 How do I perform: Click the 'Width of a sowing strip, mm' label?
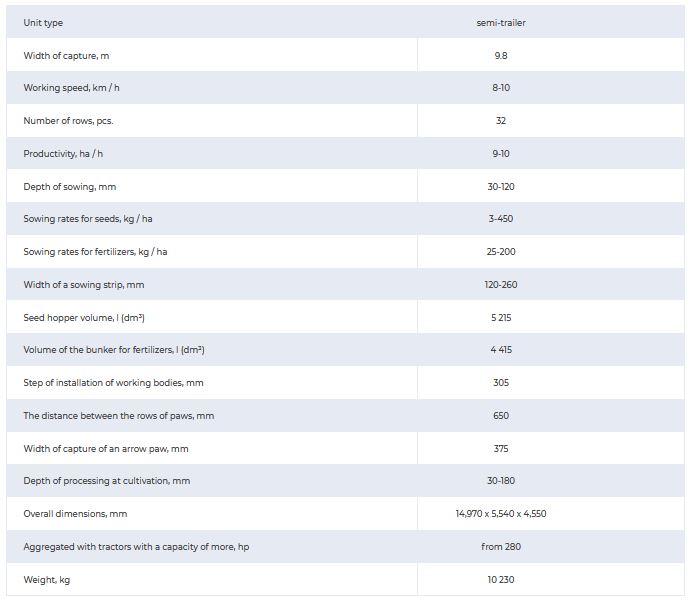(84, 285)
